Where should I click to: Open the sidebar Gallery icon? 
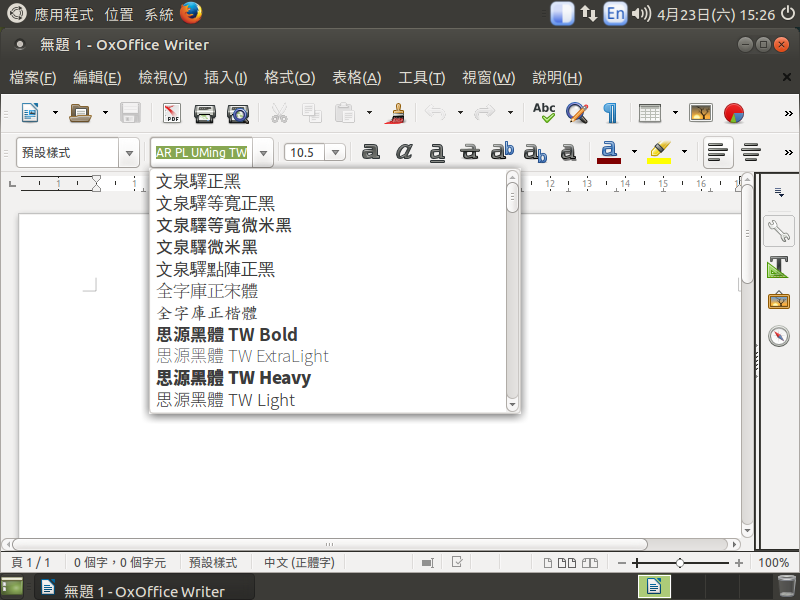779,301
